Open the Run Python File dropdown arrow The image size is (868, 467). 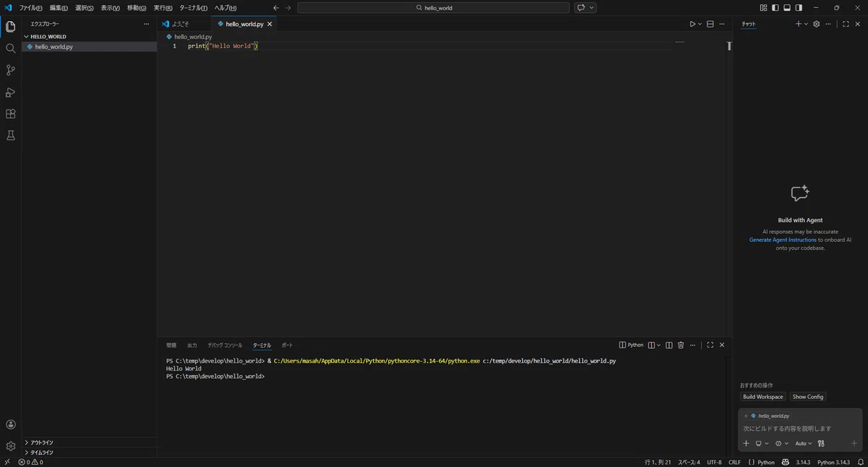(x=699, y=24)
